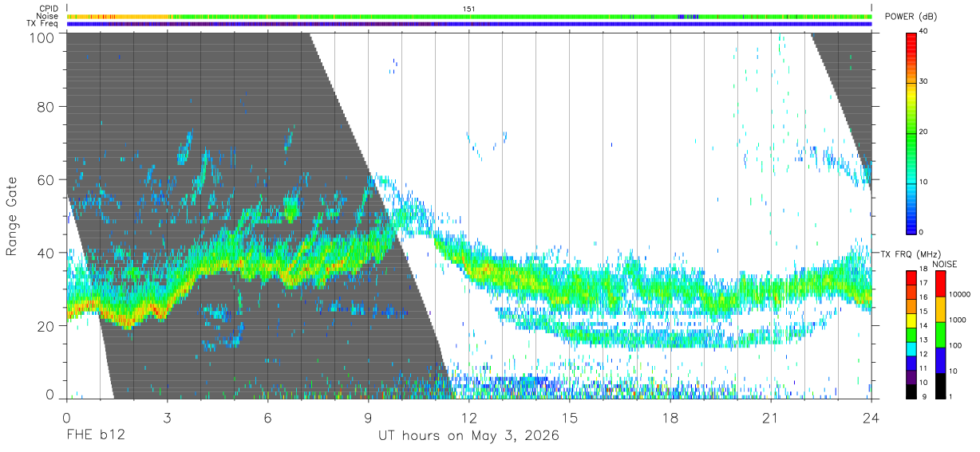Click y-axis tick label '100'

point(41,37)
